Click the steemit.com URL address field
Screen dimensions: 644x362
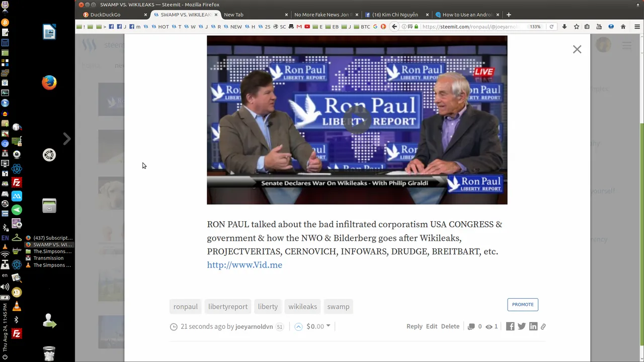pos(470,27)
